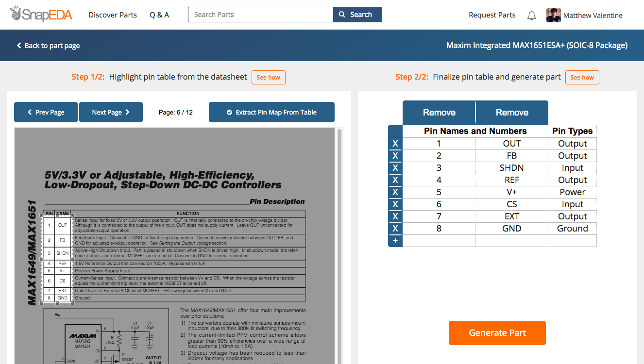
Task: Go to Next Page of datasheet
Action: tap(111, 112)
